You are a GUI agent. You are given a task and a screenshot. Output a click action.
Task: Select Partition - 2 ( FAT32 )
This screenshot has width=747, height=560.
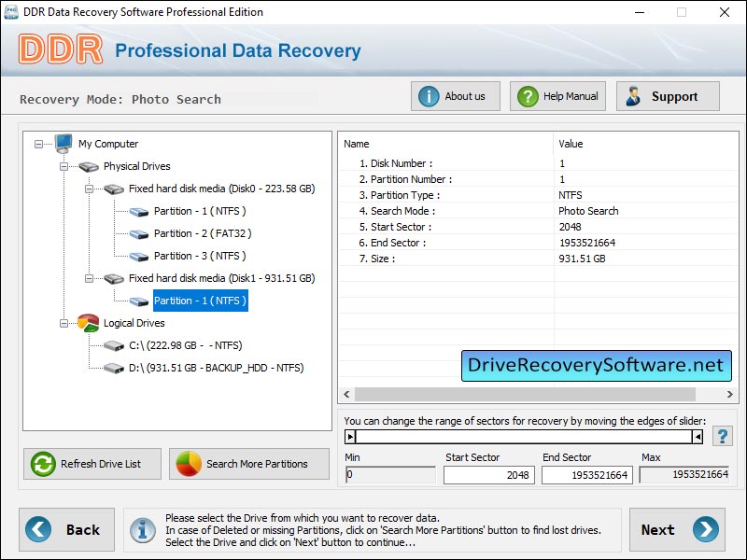203,233
